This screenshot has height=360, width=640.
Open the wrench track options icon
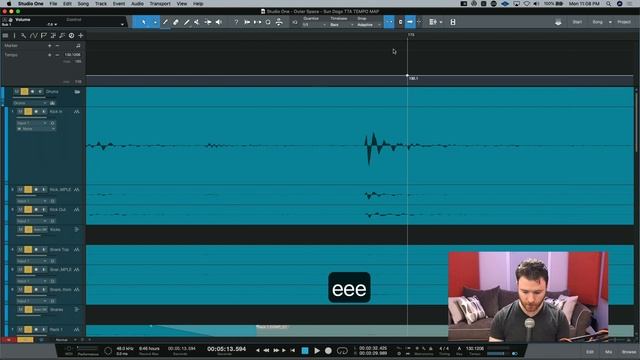[24, 36]
